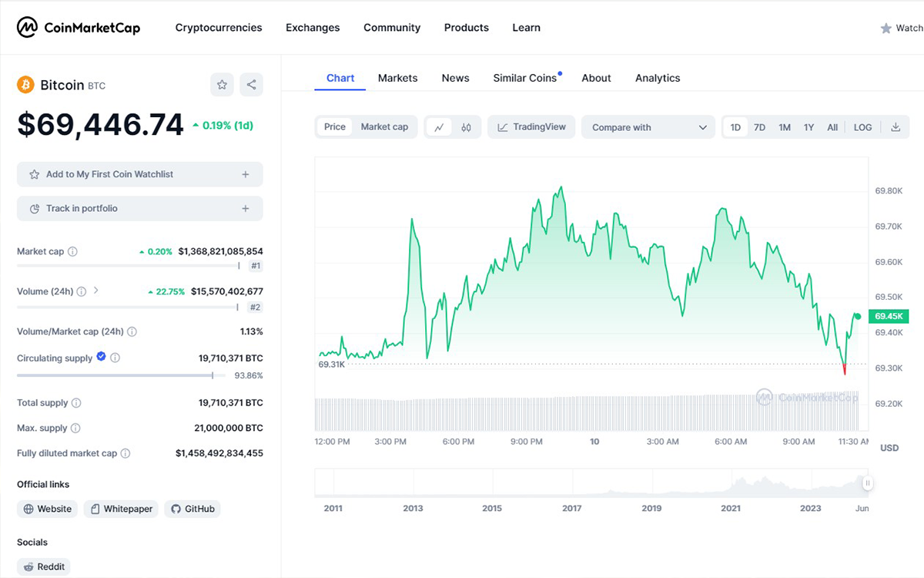Image resolution: width=924 pixels, height=578 pixels.
Task: Set chart range to 1D
Action: 735,127
